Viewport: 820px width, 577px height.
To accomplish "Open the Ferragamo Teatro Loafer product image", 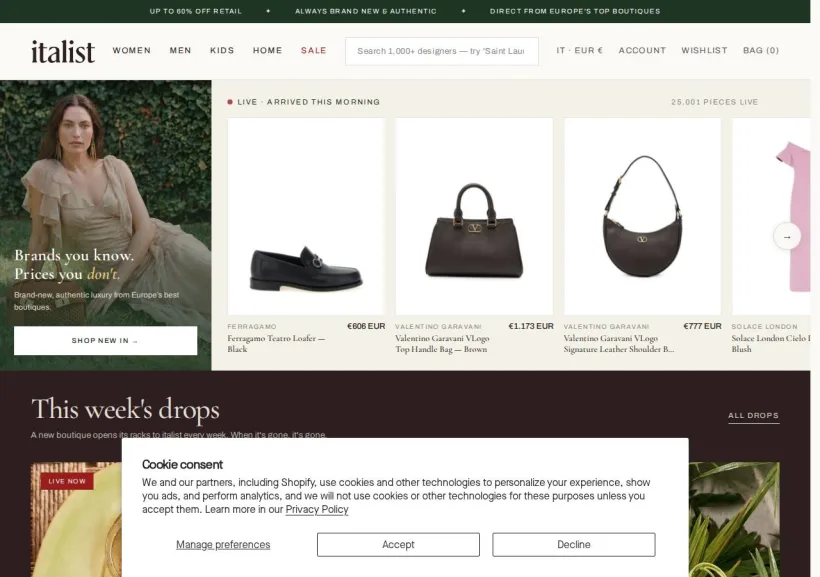I will pyautogui.click(x=306, y=216).
